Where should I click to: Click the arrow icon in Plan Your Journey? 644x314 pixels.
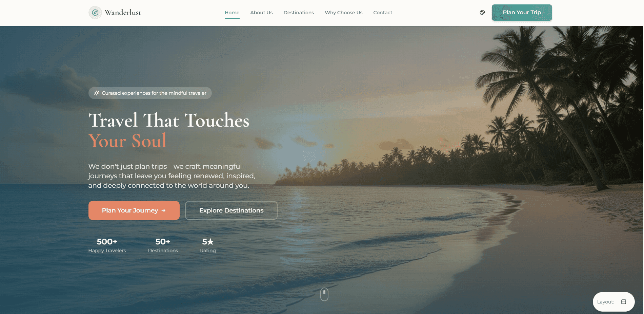tap(164, 210)
